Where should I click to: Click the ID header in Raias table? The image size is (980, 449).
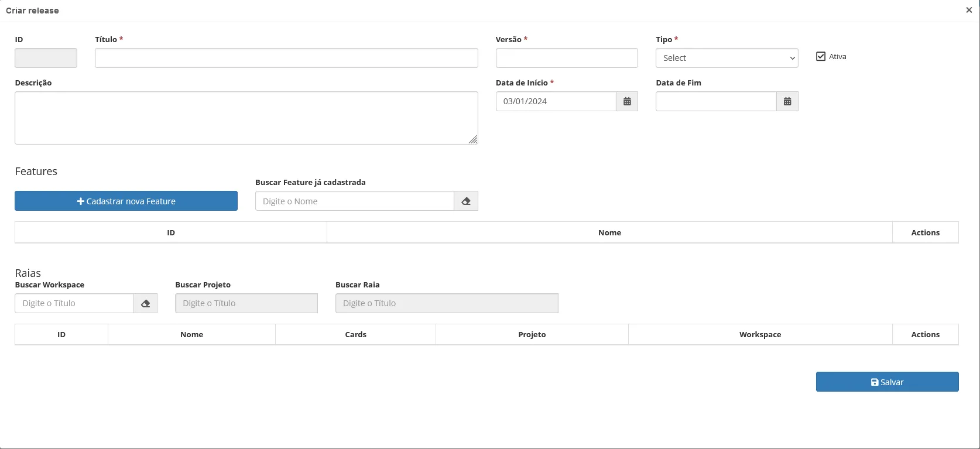[61, 334]
